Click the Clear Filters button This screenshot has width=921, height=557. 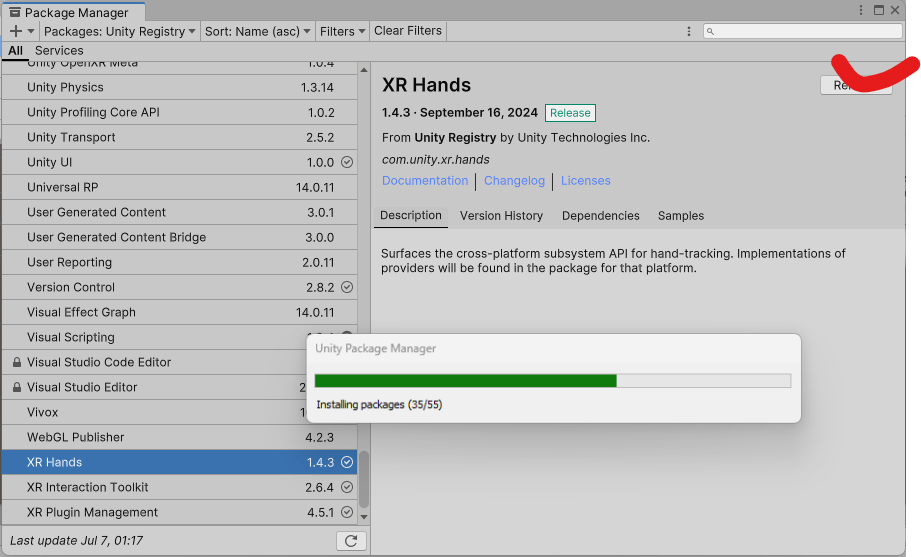point(408,31)
